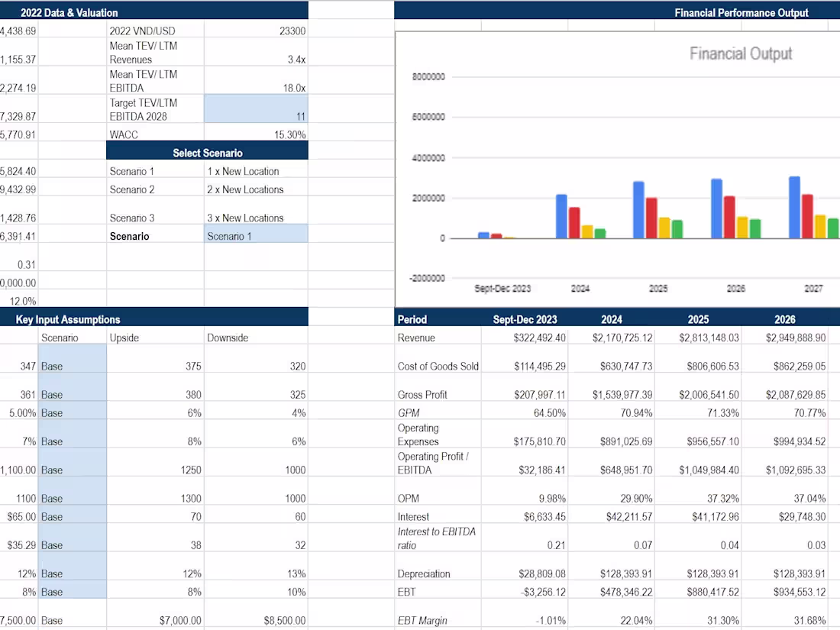Image resolution: width=840 pixels, height=630 pixels.
Task: Select the 2025 column header in the output table
Action: click(x=699, y=319)
